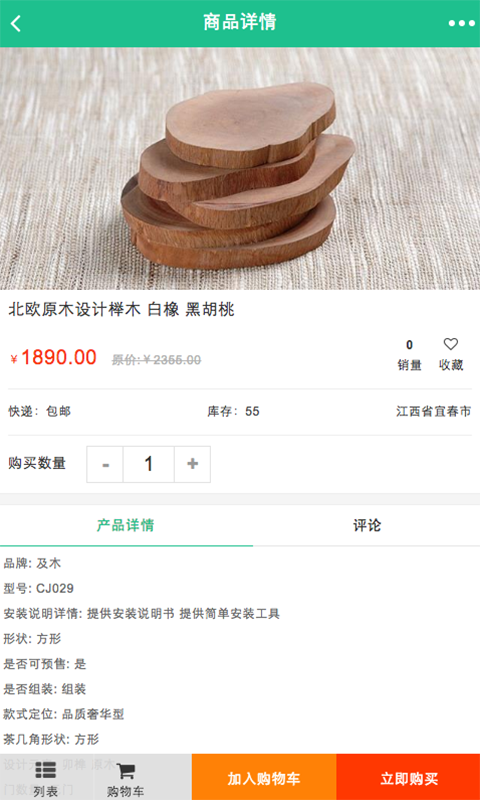Click the 加入购物车 button
Screen dimensions: 480x800
tap(264, 777)
